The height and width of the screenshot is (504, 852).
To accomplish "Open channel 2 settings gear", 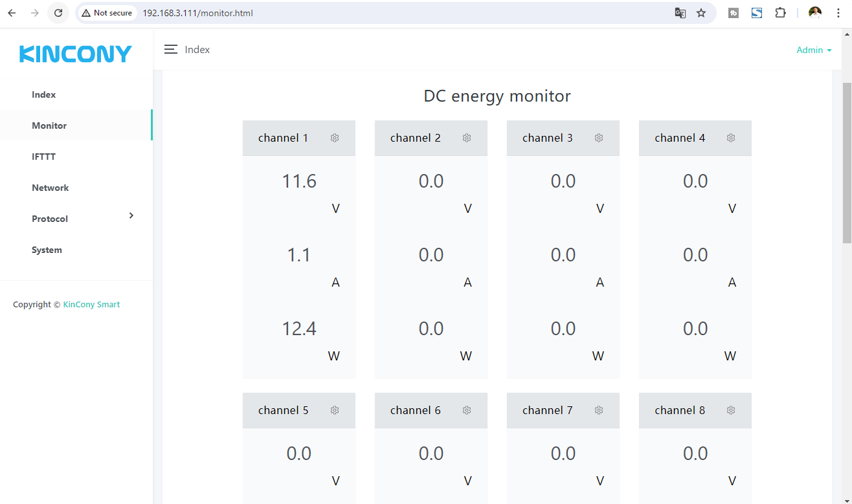I will pyautogui.click(x=467, y=138).
